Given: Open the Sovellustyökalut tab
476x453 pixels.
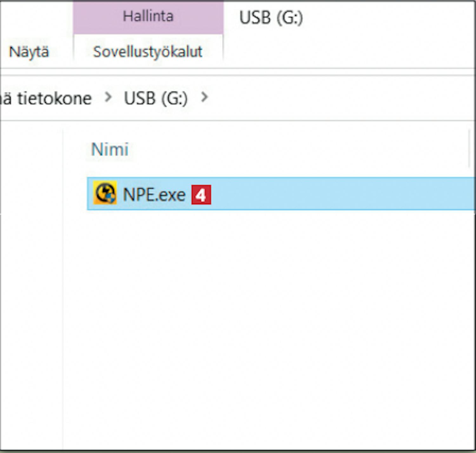Looking at the screenshot, I should click(148, 52).
